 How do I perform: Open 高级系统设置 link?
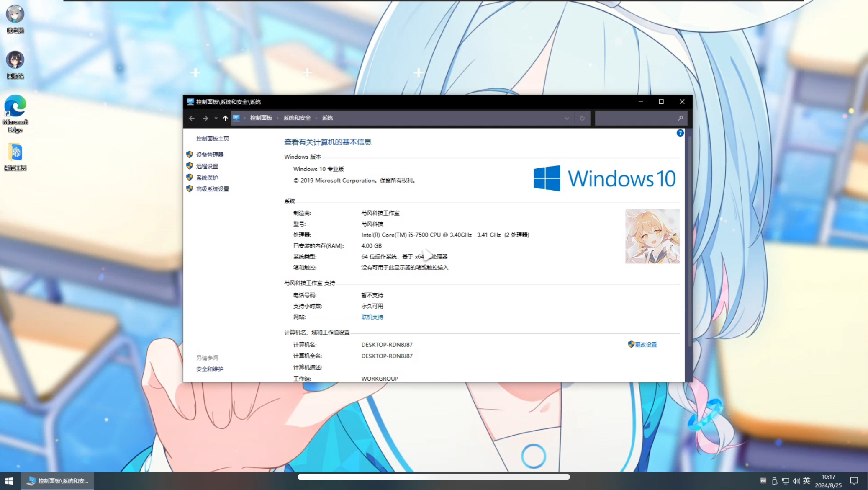[x=213, y=189]
